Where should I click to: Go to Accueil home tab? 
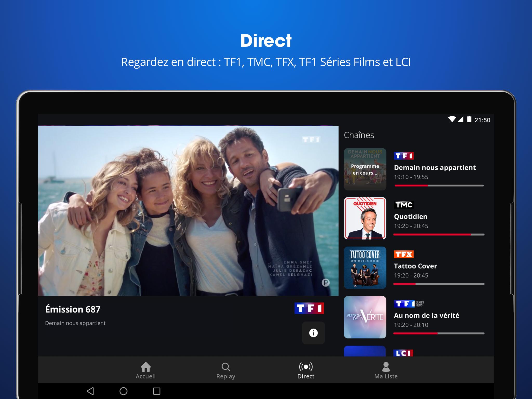(x=145, y=371)
